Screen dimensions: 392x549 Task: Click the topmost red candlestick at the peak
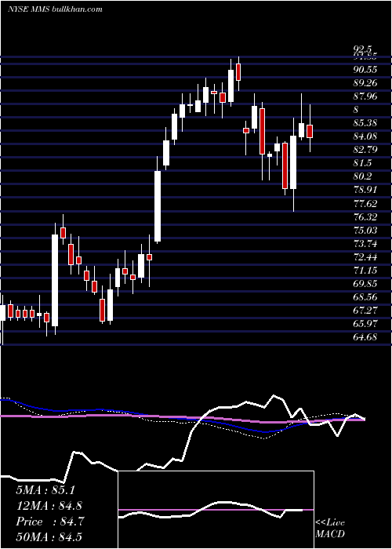pyautogui.click(x=238, y=72)
